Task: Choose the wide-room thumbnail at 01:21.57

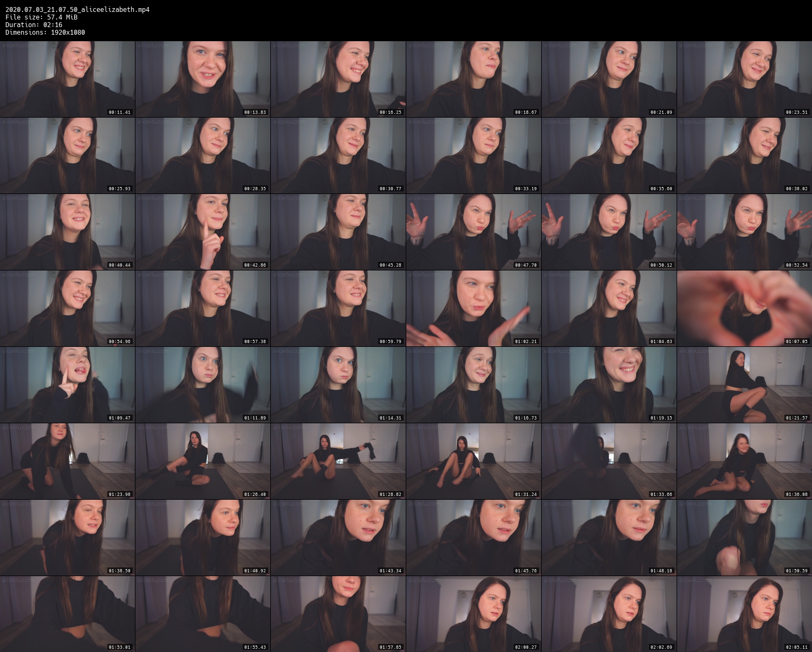Action: [744, 384]
